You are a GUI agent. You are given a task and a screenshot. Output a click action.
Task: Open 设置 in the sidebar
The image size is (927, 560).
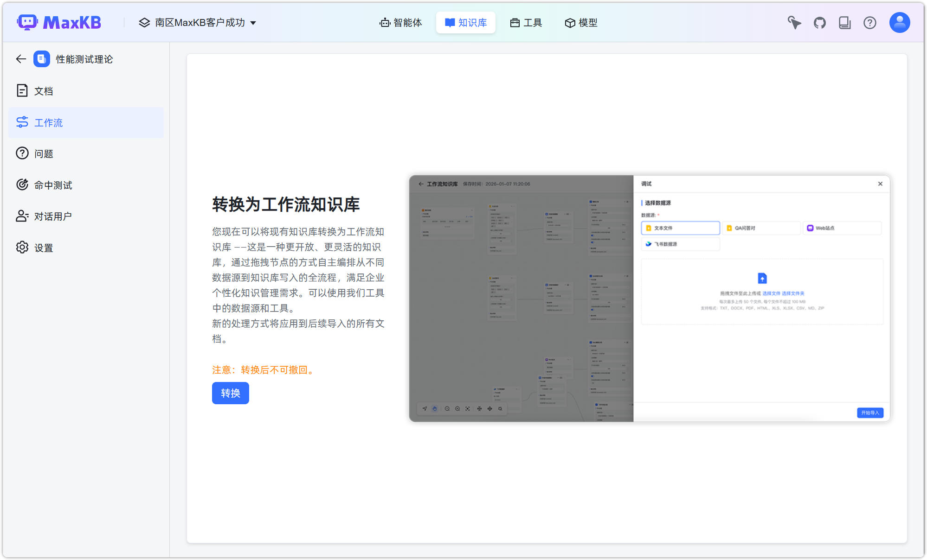[x=44, y=248]
